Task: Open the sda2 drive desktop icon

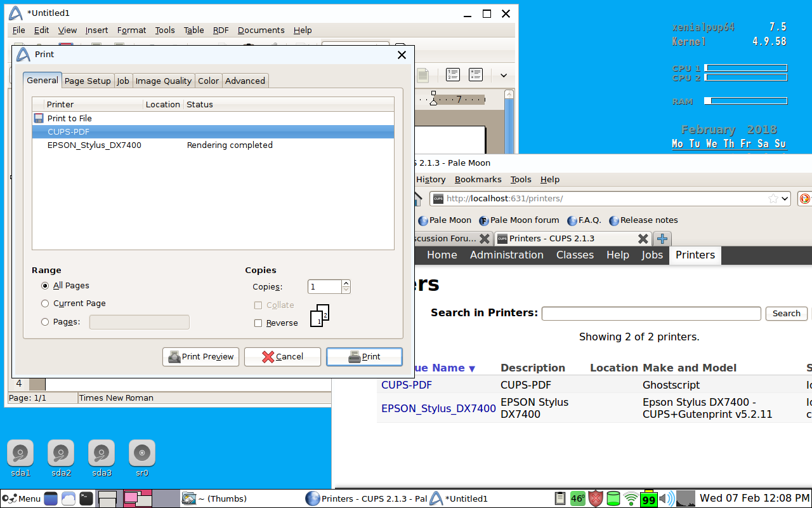Action: 61,453
